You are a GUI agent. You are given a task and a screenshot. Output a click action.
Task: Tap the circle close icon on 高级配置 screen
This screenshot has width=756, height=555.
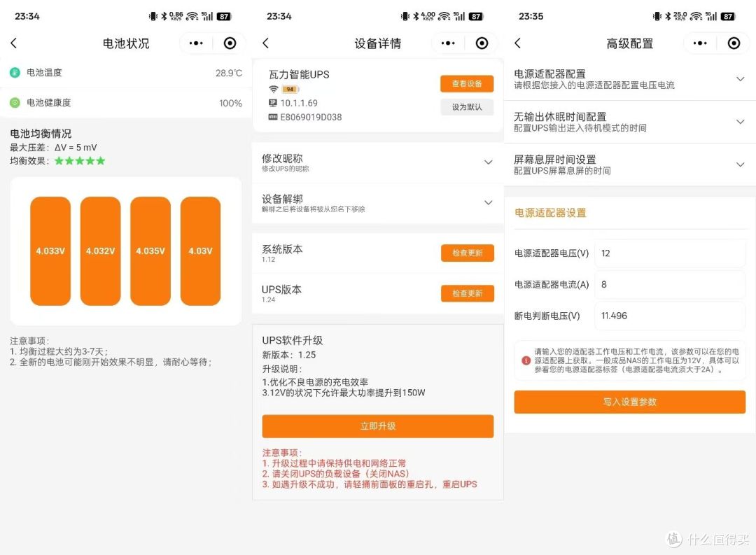734,43
